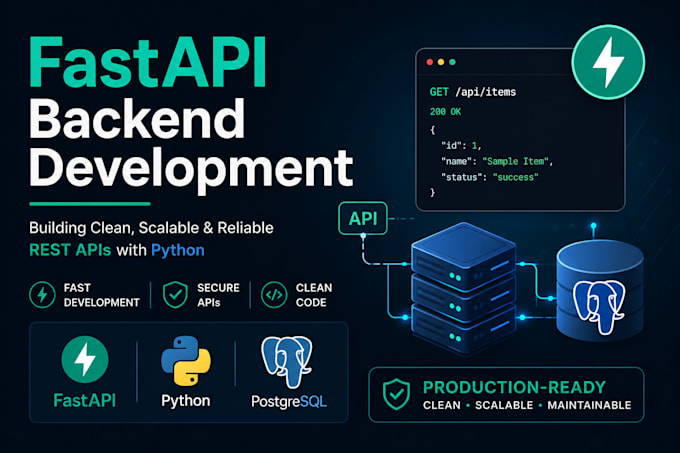Click the '"name": "Sample Item"' line
This screenshot has width=680, height=453.
coord(497,162)
